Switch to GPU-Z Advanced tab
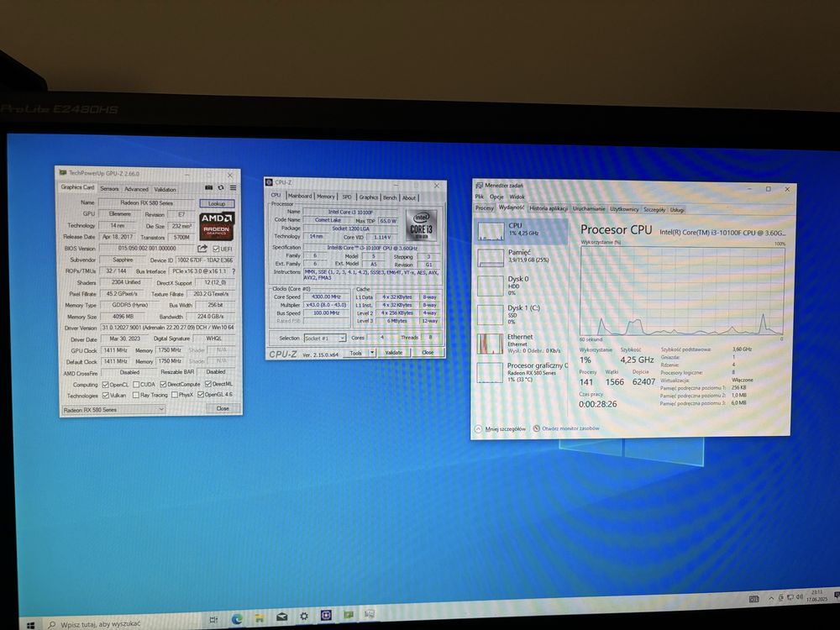 [136, 189]
